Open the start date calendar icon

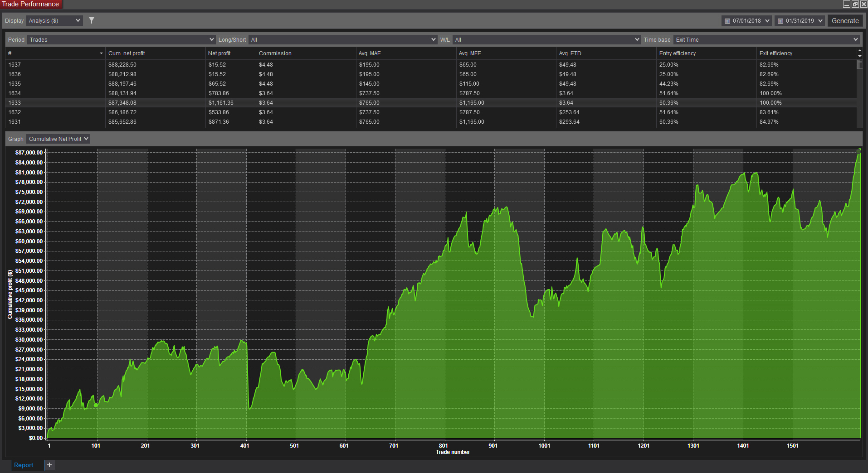click(x=727, y=21)
